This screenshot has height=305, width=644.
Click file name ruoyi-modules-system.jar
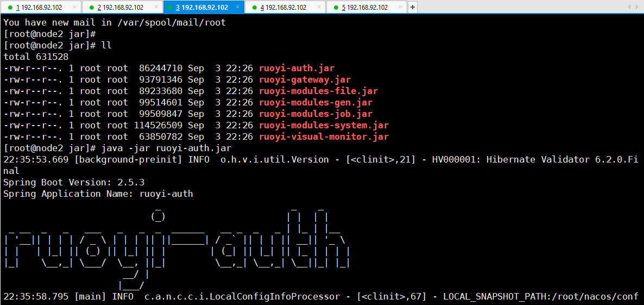coord(324,125)
